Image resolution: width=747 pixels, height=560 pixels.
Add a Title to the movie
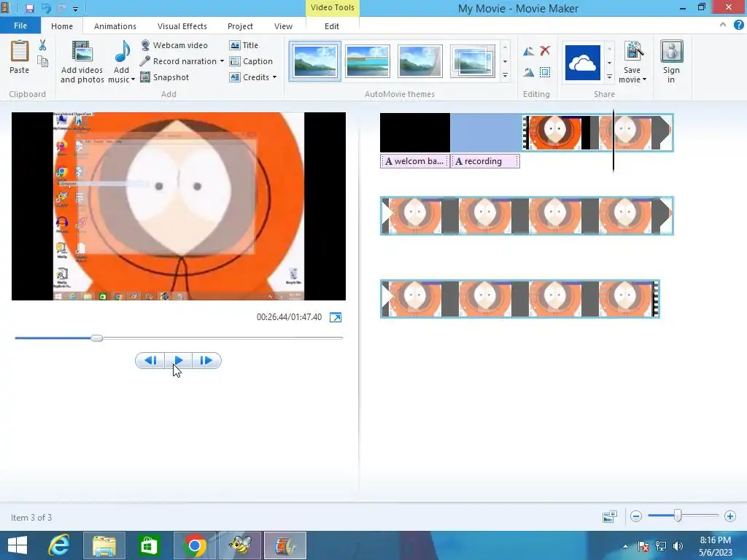click(244, 45)
